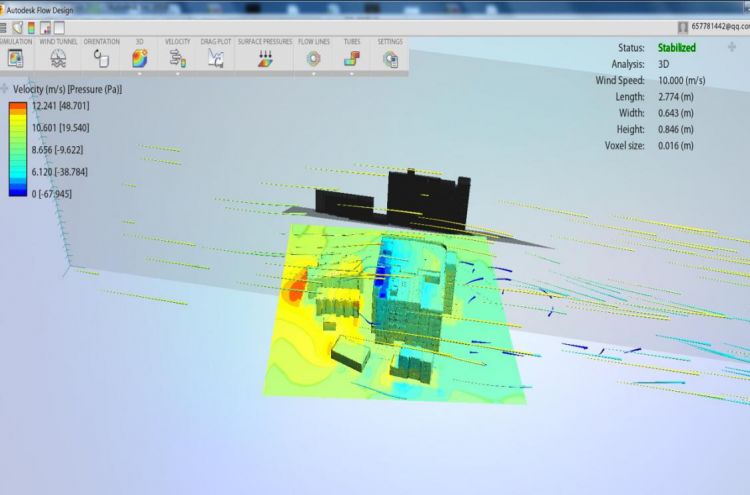
Task: Click the red high-velocity zone on plane
Action: pyautogui.click(x=296, y=285)
